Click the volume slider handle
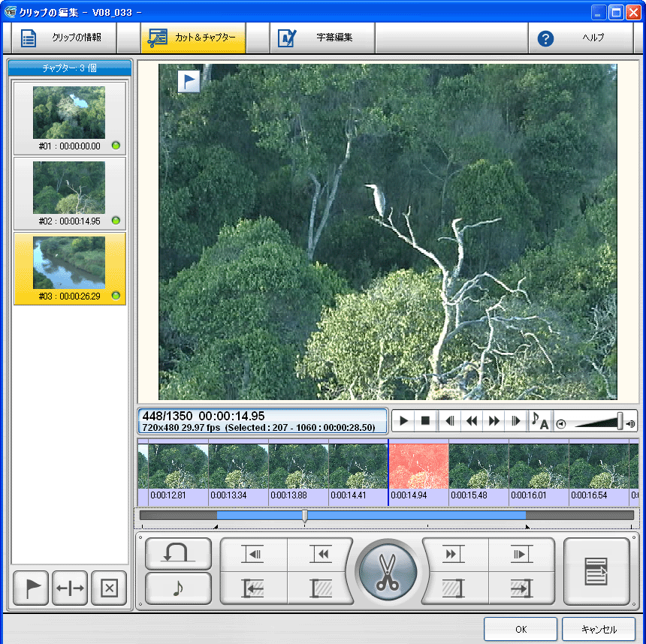The image size is (646, 644). point(620,421)
